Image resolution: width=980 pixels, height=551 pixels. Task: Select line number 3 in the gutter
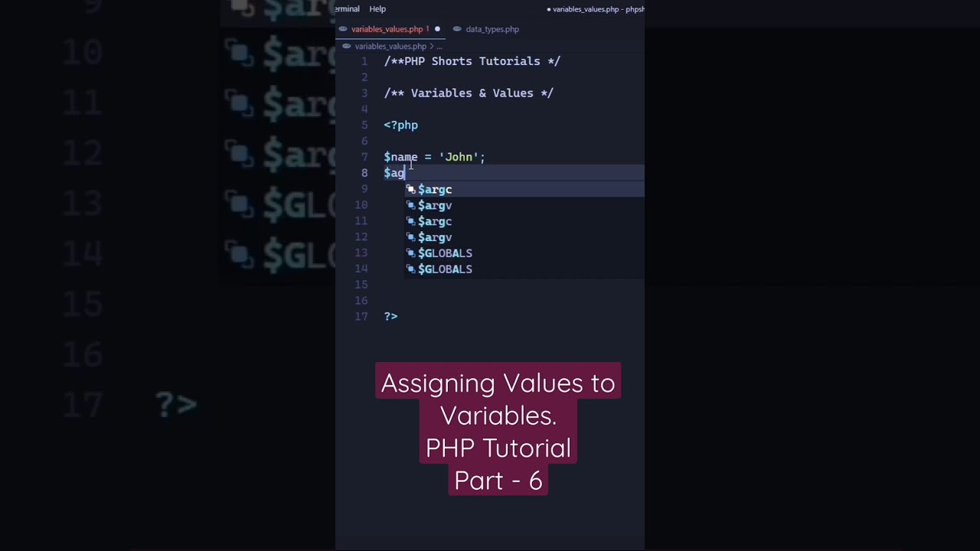[x=364, y=93]
